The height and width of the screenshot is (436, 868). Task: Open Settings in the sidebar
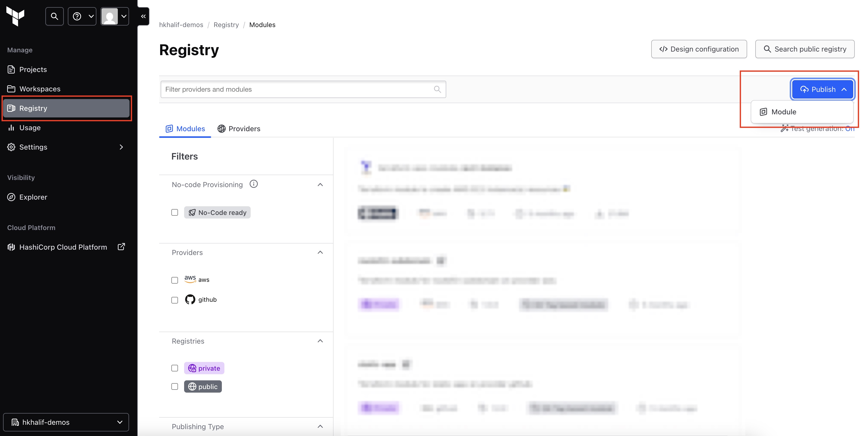[66, 147]
